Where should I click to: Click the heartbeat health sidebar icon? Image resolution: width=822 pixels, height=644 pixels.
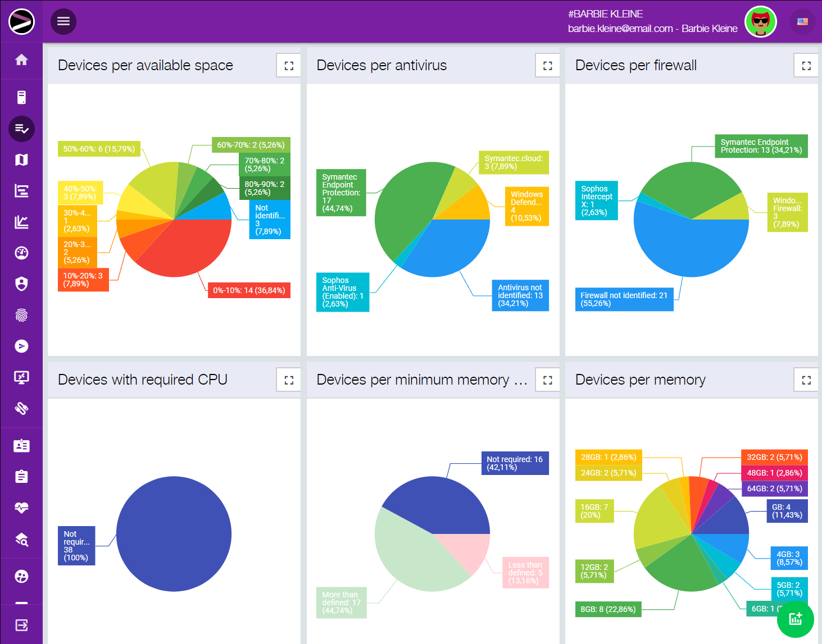pyautogui.click(x=21, y=508)
